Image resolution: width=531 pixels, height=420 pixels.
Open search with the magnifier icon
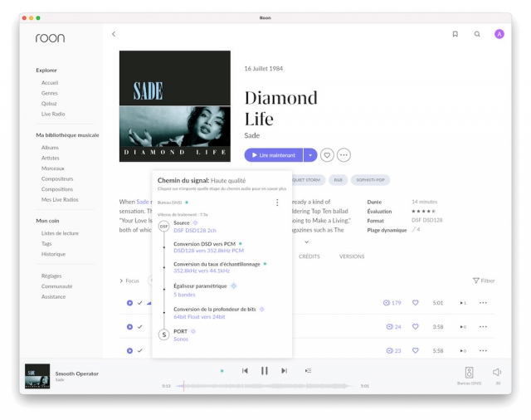(x=477, y=34)
